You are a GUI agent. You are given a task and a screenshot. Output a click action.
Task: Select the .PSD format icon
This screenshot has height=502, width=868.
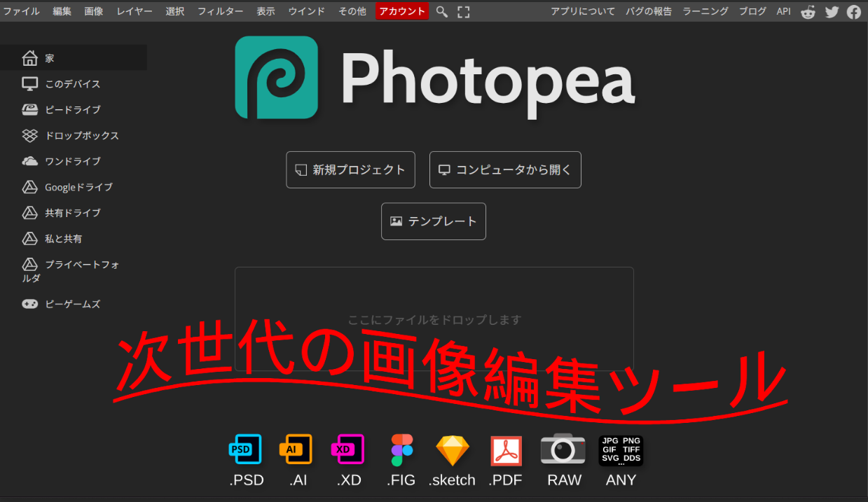tap(246, 449)
